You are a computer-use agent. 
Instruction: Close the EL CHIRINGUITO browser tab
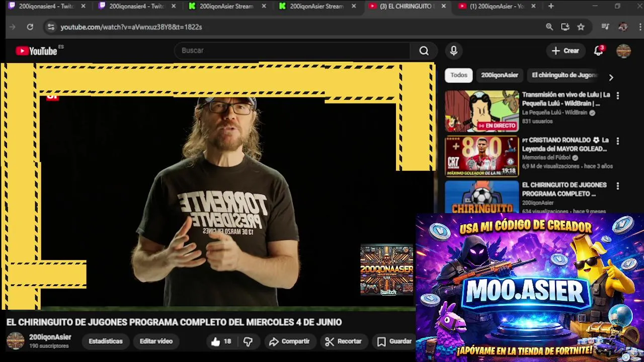point(443,7)
